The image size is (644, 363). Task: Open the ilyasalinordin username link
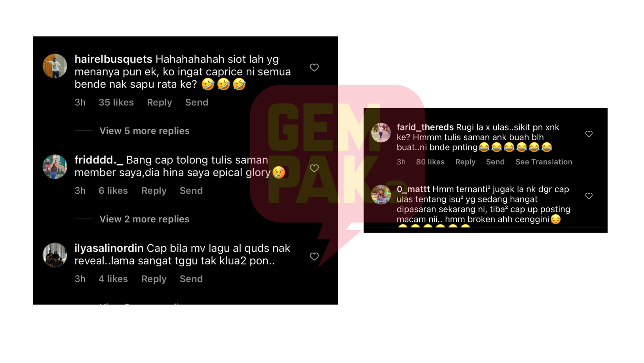(109, 248)
